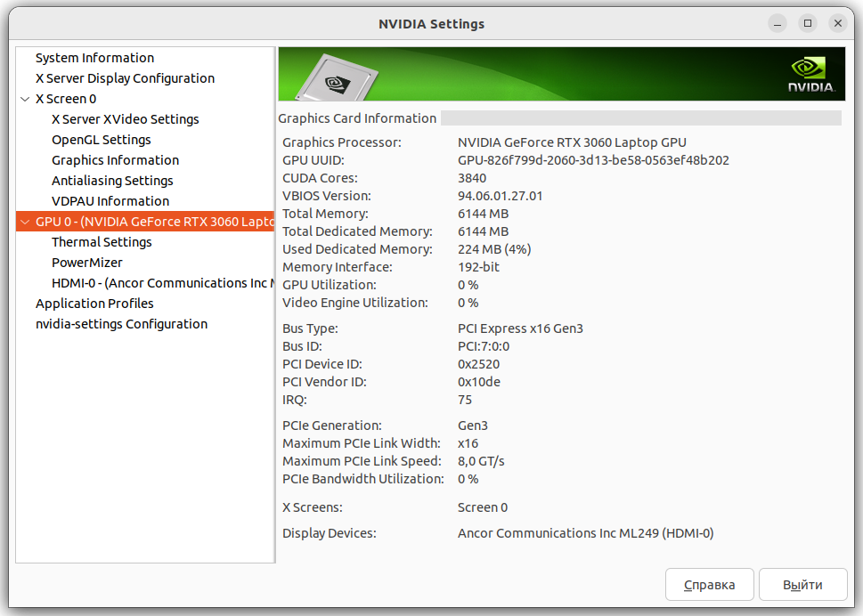The height and width of the screenshot is (616, 863).
Task: Open Application Profiles
Action: pos(94,304)
